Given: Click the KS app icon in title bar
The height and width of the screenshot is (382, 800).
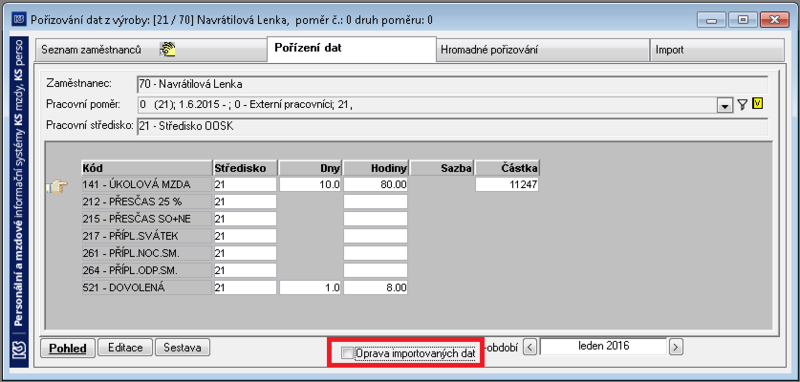Looking at the screenshot, I should 18,19.
